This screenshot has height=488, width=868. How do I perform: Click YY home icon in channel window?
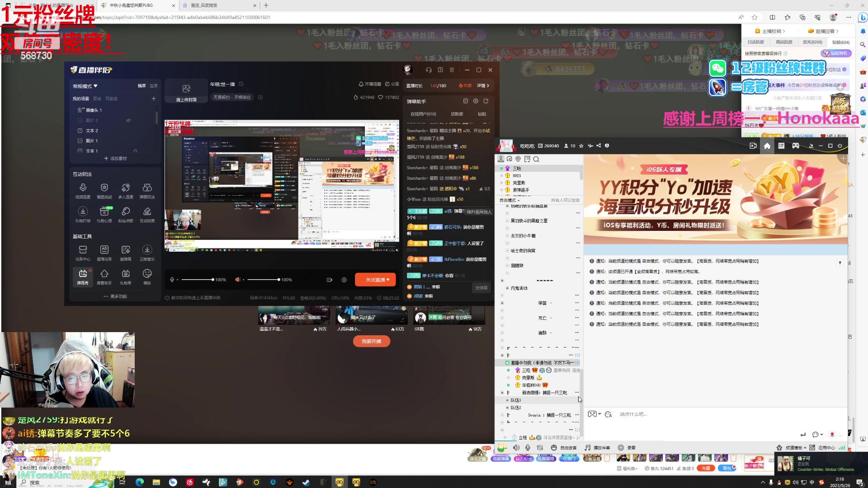767,146
